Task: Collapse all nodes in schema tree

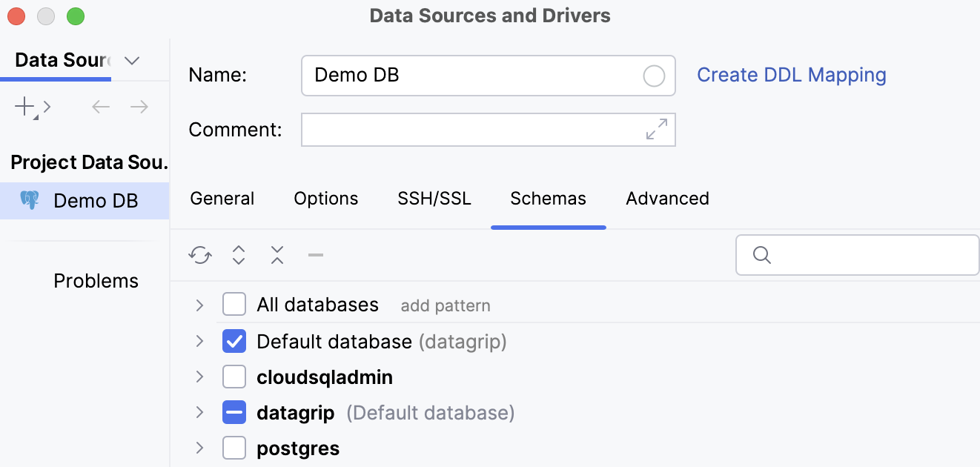Action: (277, 254)
